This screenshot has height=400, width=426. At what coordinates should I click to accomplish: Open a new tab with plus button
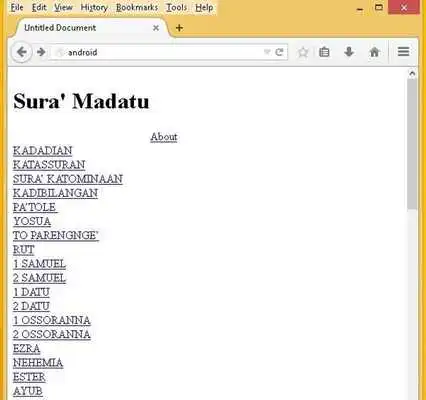click(179, 28)
